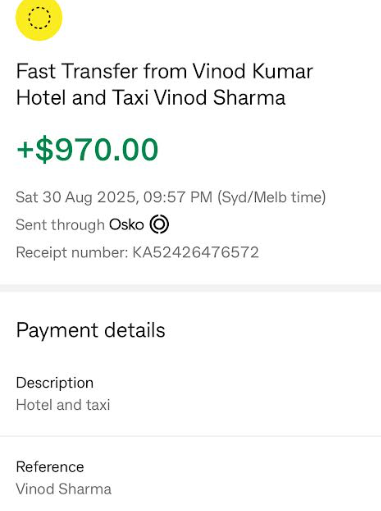Select the Vinod Sharma reference value
This screenshot has height=511, width=381.
pyautogui.click(x=63, y=489)
